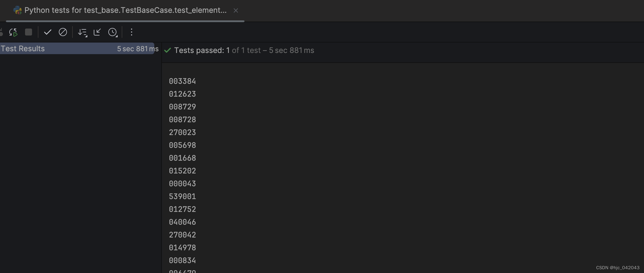The image size is (644, 273).
Task: Click the rerun icon at toolbar's left edge
Action: [1, 32]
